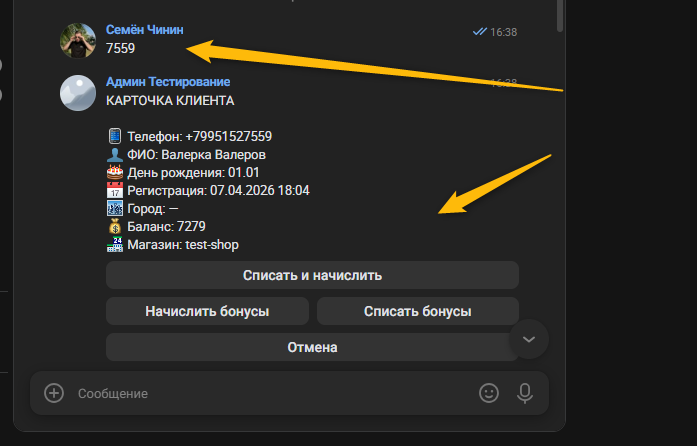This screenshot has height=446, width=697.
Task: Open Админ Тестирование's avatar
Action: [x=78, y=92]
